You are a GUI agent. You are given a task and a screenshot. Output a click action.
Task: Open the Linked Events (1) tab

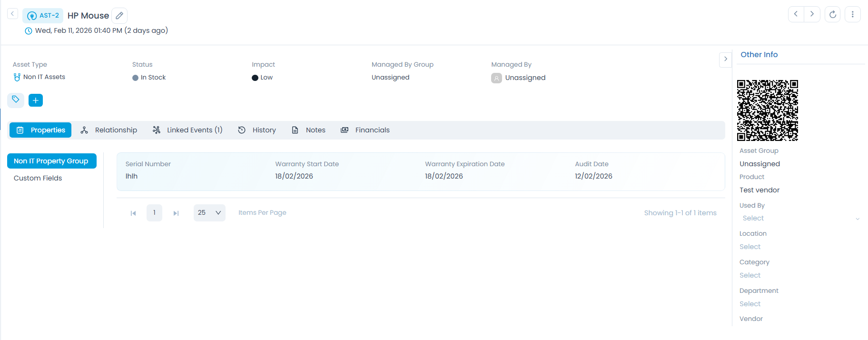[x=187, y=130]
